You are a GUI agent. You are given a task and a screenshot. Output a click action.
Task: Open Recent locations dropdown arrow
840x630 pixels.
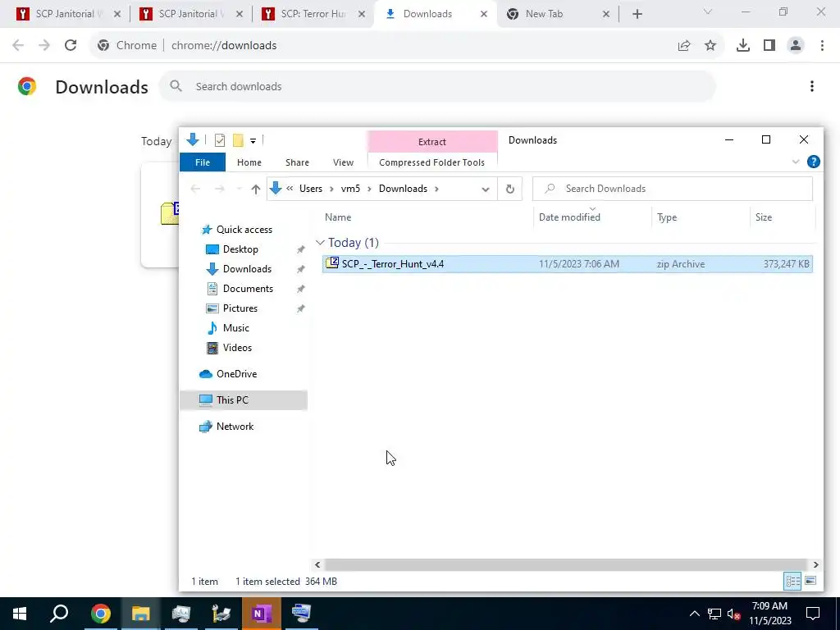(x=239, y=189)
